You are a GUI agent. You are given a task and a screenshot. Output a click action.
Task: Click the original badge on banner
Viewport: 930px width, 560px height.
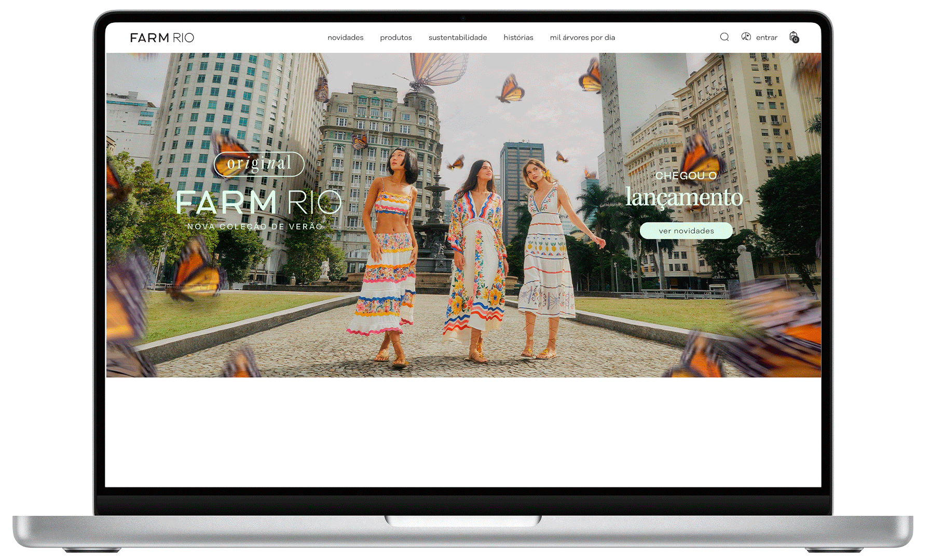click(259, 164)
